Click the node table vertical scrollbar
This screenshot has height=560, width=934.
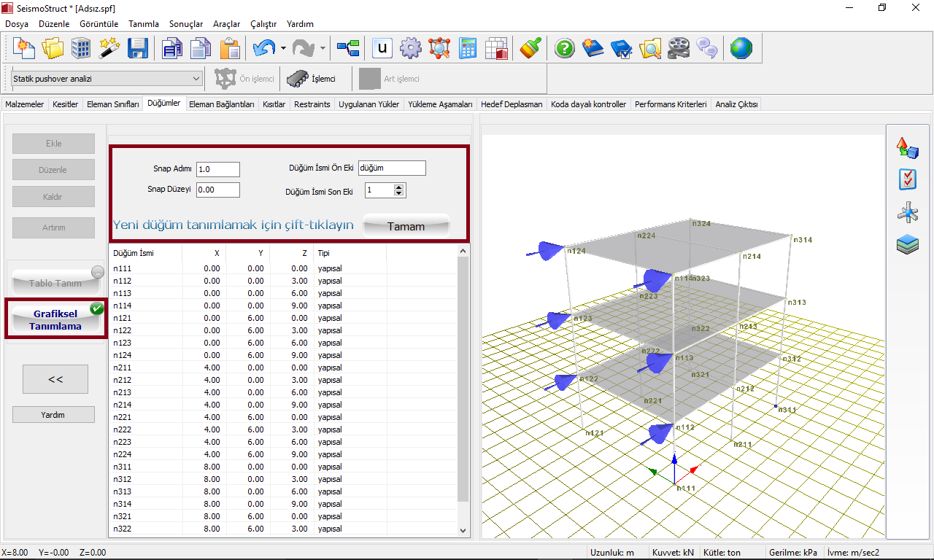click(463, 379)
